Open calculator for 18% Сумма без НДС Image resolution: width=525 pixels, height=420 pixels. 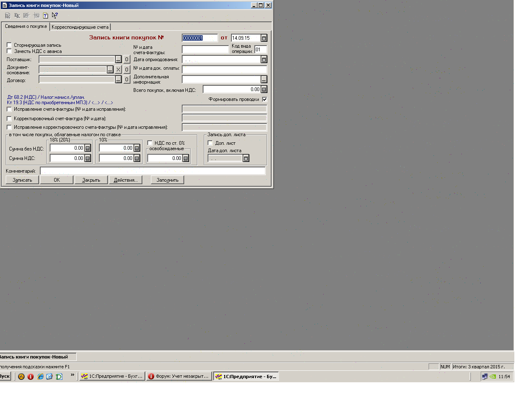coord(88,148)
